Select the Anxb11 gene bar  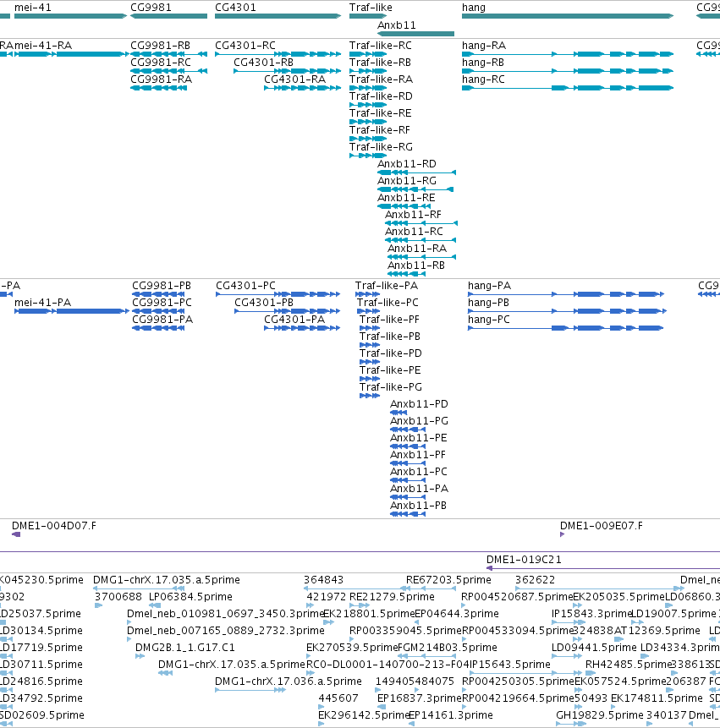[415, 34]
